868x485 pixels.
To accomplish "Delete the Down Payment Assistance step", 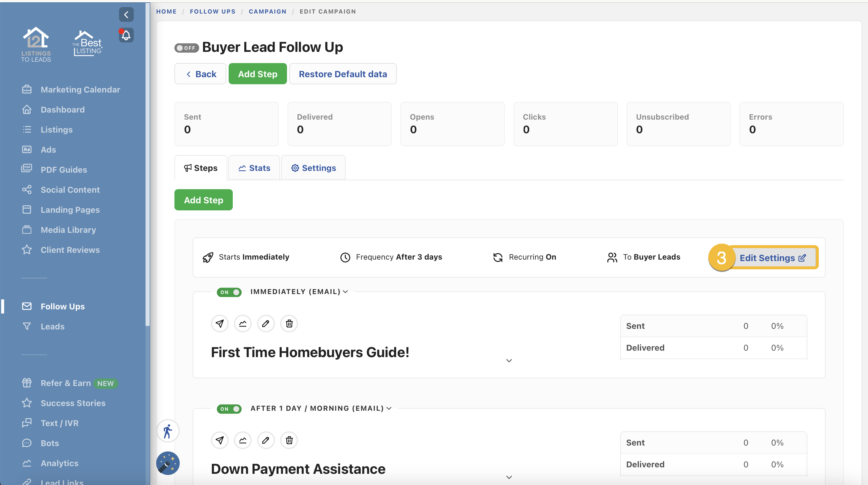I will coord(289,440).
